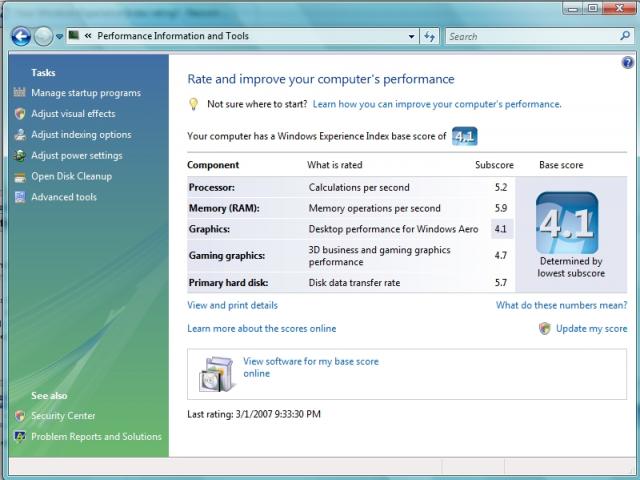Click the Processor subscore 5.2

[501, 188]
